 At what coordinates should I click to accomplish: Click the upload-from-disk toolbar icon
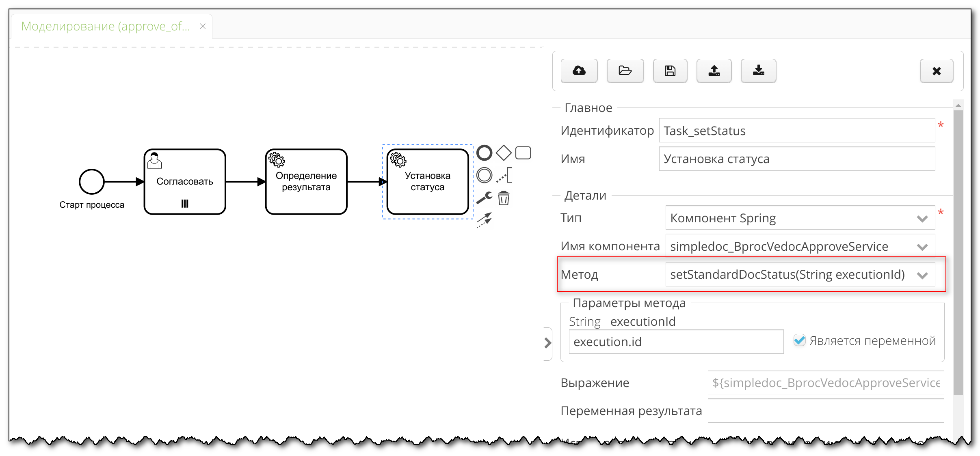(x=714, y=71)
